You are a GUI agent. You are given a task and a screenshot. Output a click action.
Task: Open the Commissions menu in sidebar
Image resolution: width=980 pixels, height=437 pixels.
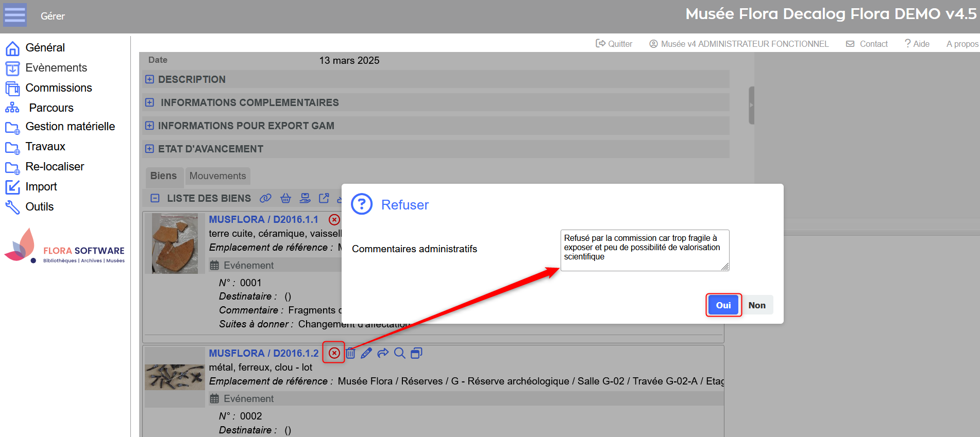coord(58,88)
